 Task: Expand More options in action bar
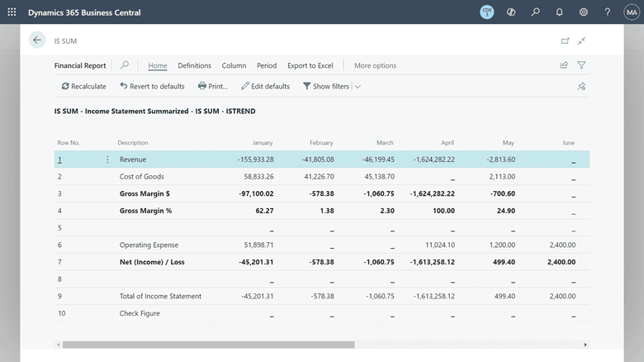point(375,65)
